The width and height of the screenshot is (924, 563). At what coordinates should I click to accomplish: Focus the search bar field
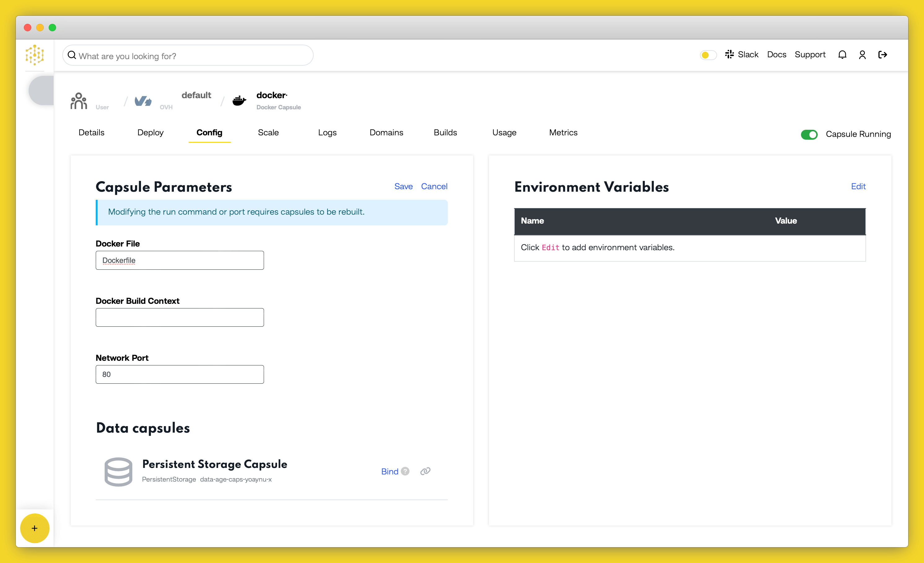[187, 56]
